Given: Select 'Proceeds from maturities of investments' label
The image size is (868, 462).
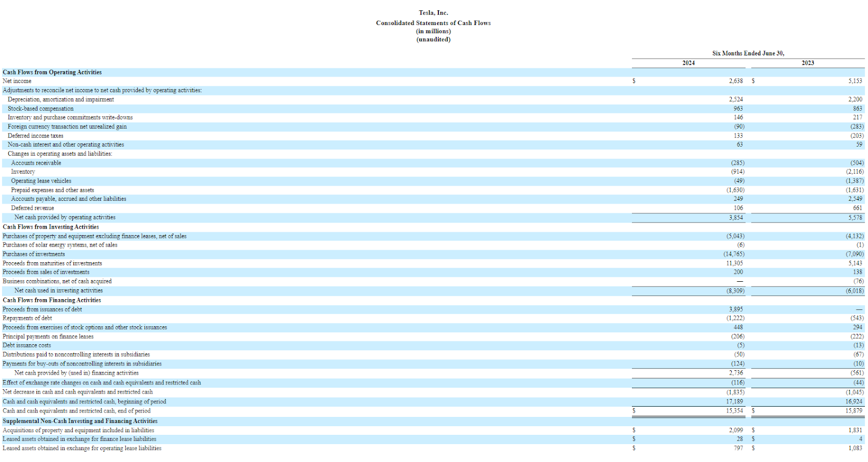Looking at the screenshot, I should (52, 263).
